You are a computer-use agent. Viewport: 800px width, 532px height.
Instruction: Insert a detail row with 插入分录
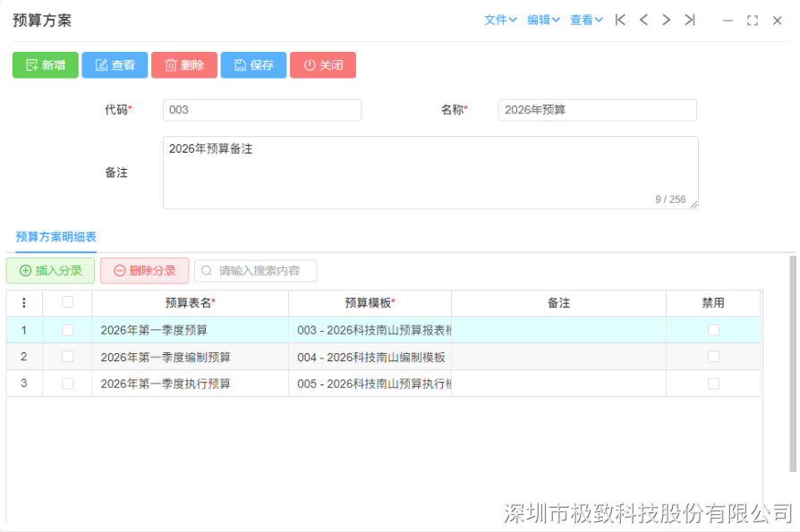tap(50, 271)
